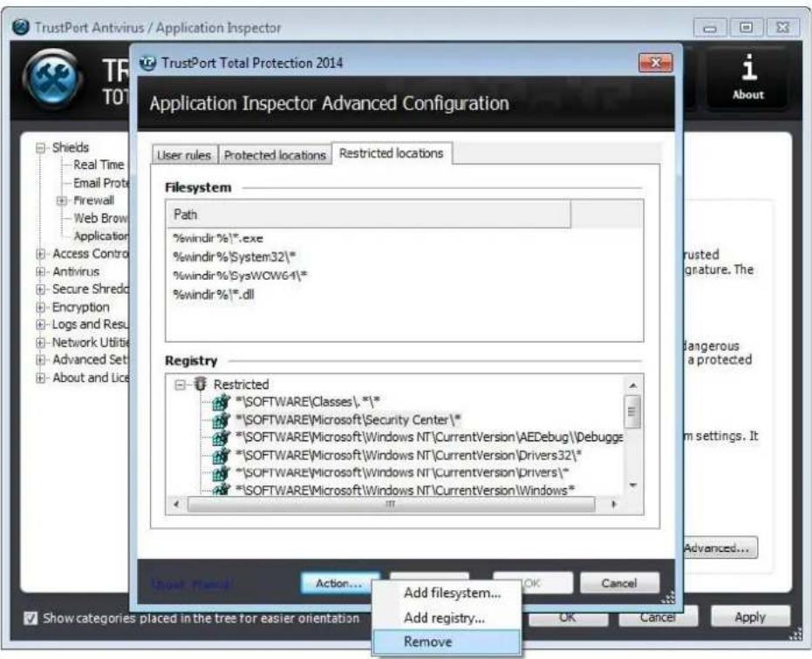812x659 pixels.
Task: Expand the Network Utilities tree node
Action: point(41,343)
